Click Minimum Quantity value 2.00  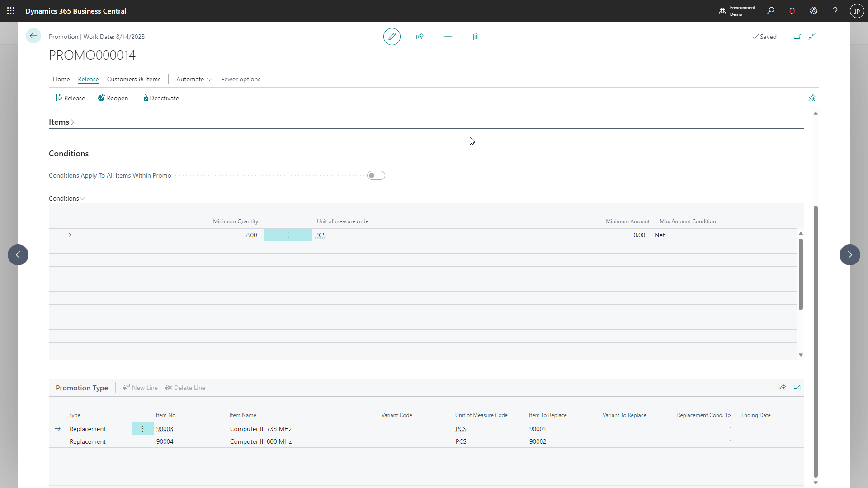[x=251, y=235]
